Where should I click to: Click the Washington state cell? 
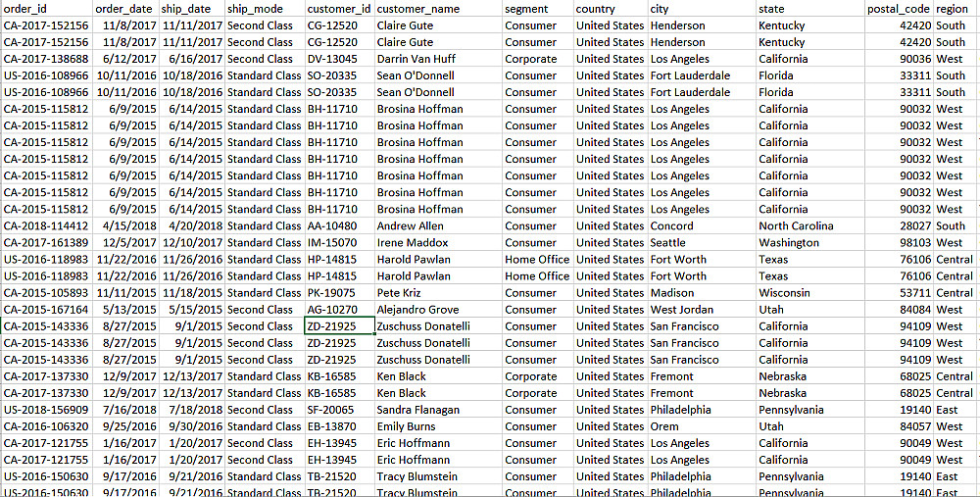tap(810, 242)
